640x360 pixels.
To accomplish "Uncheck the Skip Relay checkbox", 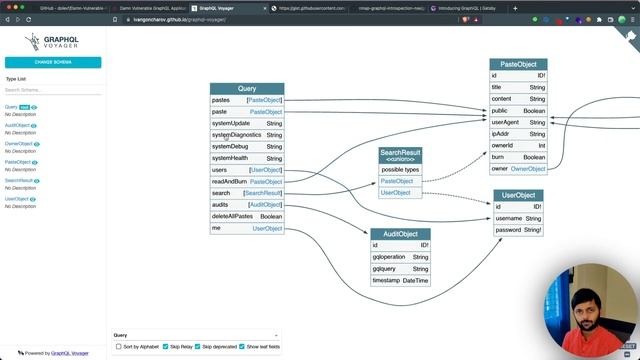I will [165, 347].
